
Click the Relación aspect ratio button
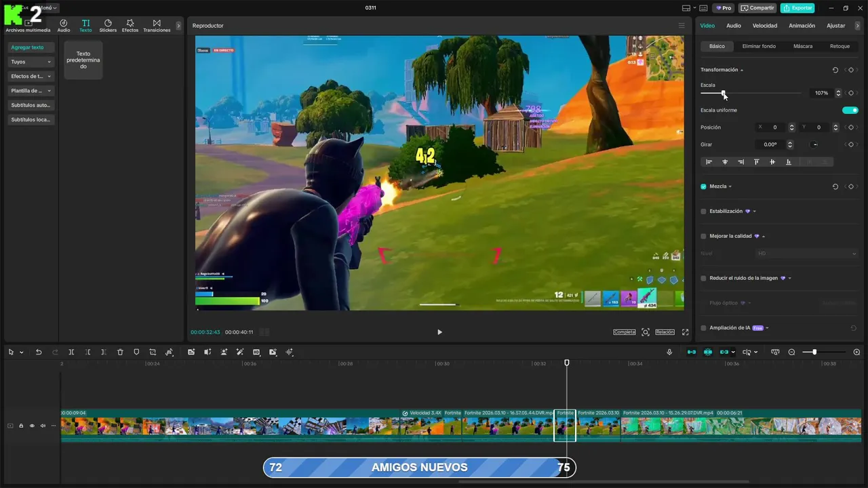tap(665, 332)
